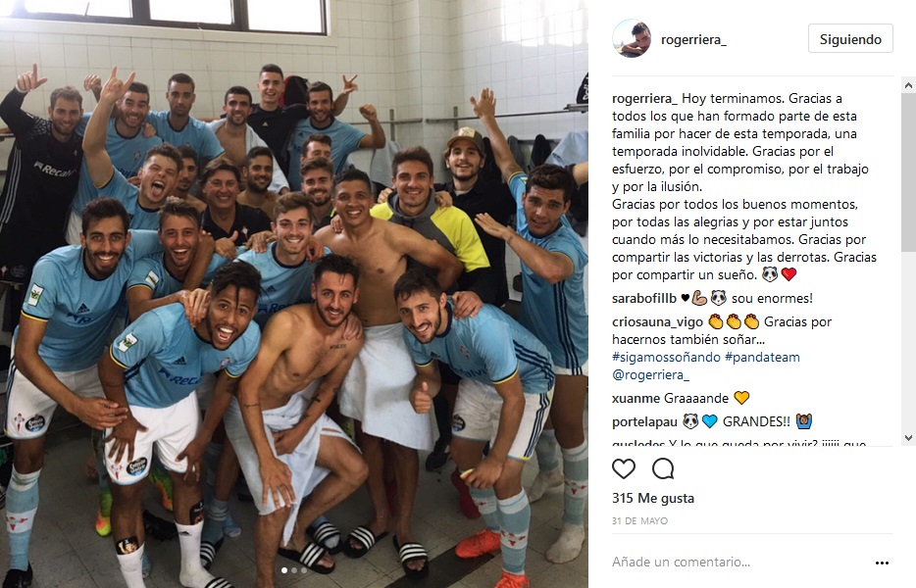Open the comment speech bubble icon

[x=663, y=468]
